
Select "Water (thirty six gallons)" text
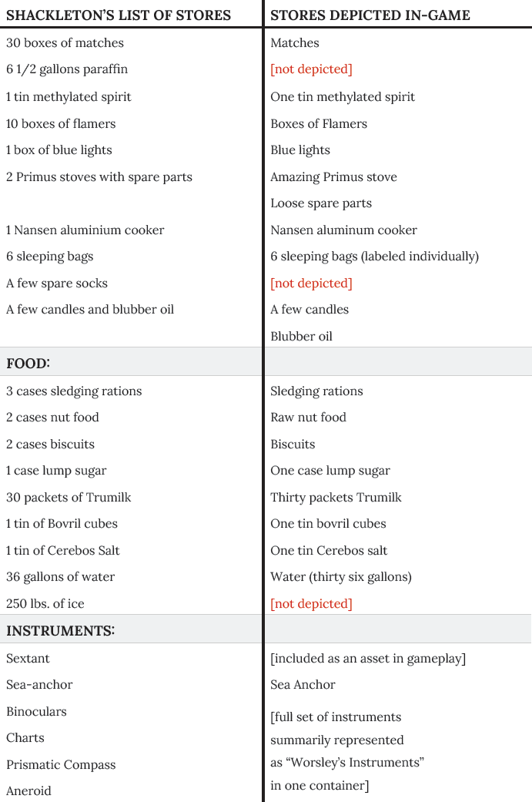[x=341, y=577]
